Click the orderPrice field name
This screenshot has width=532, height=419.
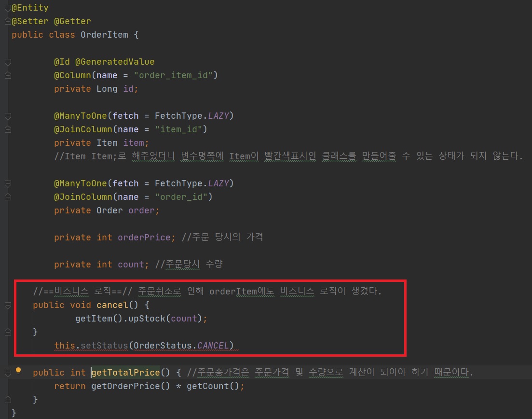144,237
